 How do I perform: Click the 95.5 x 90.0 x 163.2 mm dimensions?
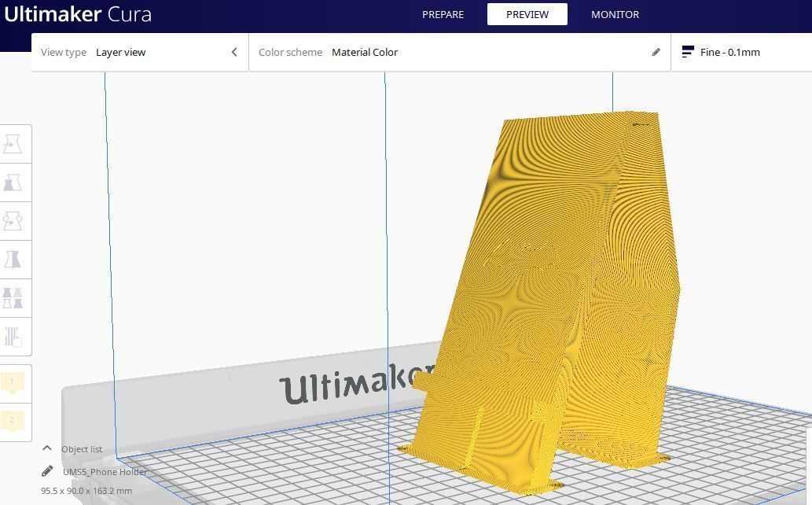[86, 491]
